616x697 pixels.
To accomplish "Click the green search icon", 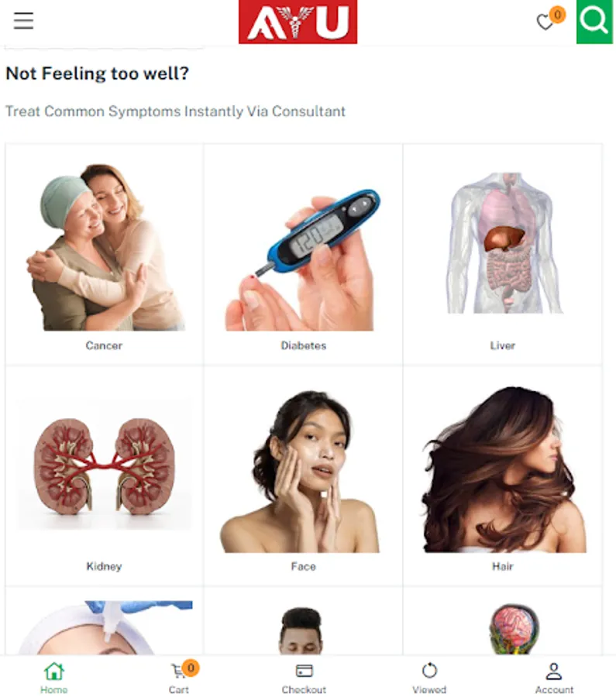I will point(594,21).
